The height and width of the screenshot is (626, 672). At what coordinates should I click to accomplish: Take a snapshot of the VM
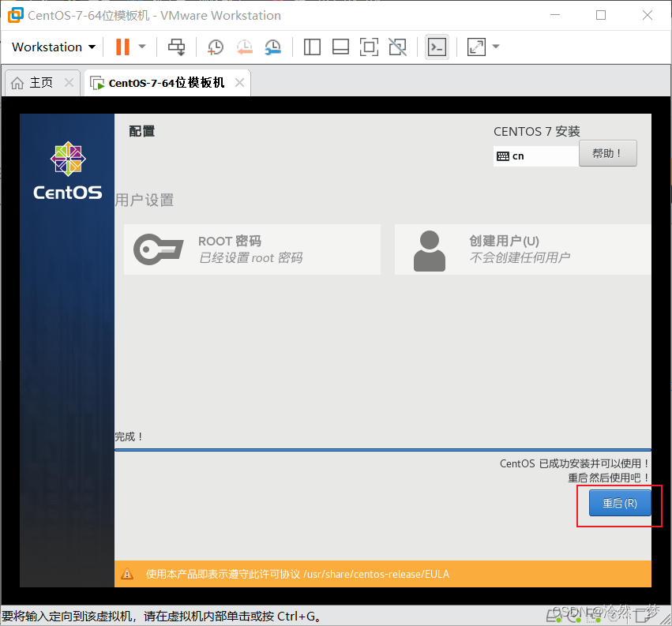(x=215, y=47)
